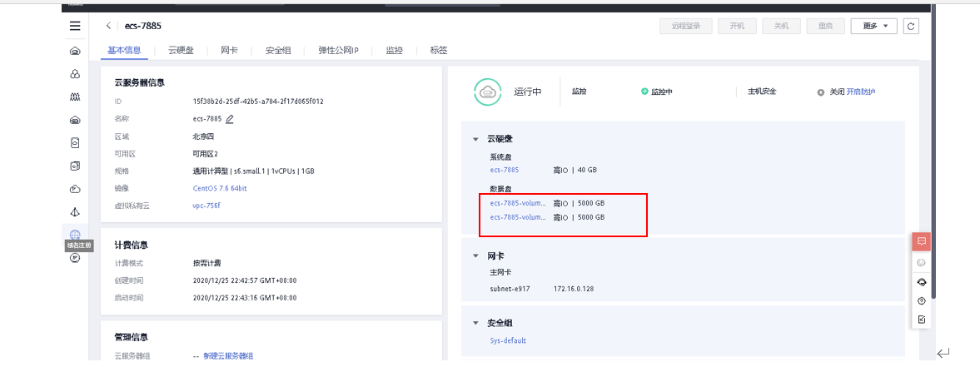
Task: Click the customer service headset icon
Action: [x=922, y=282]
